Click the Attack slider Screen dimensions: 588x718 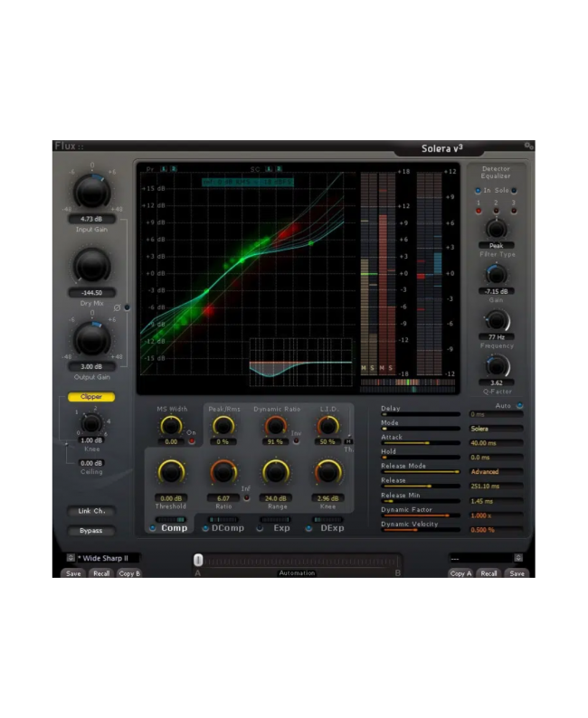421,443
